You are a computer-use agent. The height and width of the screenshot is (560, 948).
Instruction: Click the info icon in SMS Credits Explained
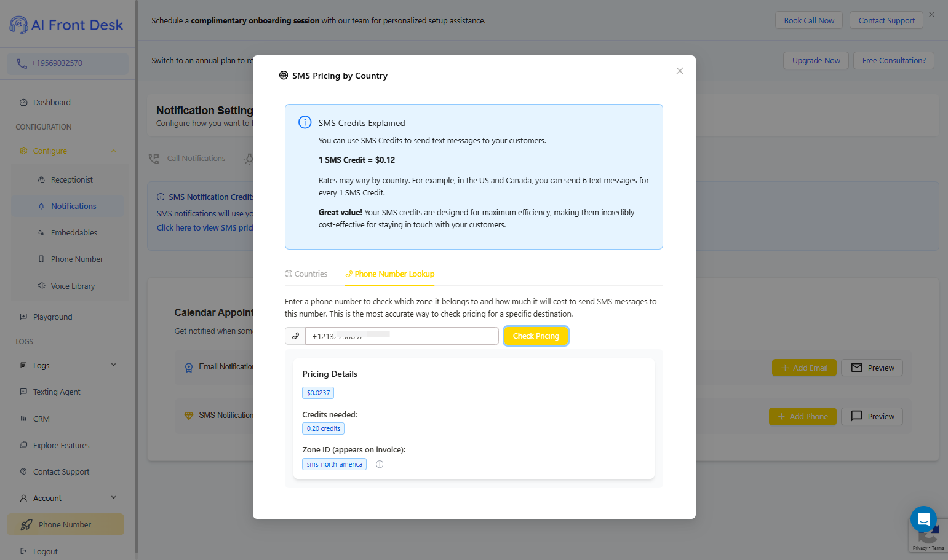(x=305, y=122)
